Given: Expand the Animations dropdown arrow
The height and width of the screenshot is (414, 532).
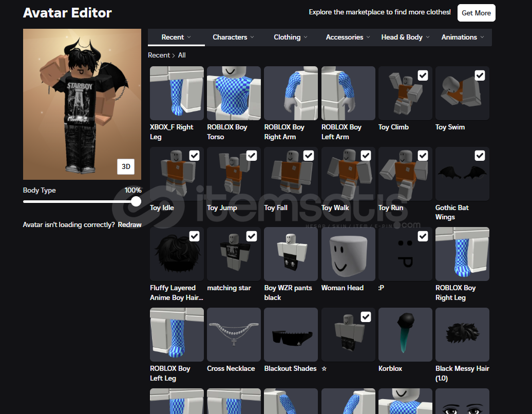Looking at the screenshot, I should (482, 37).
